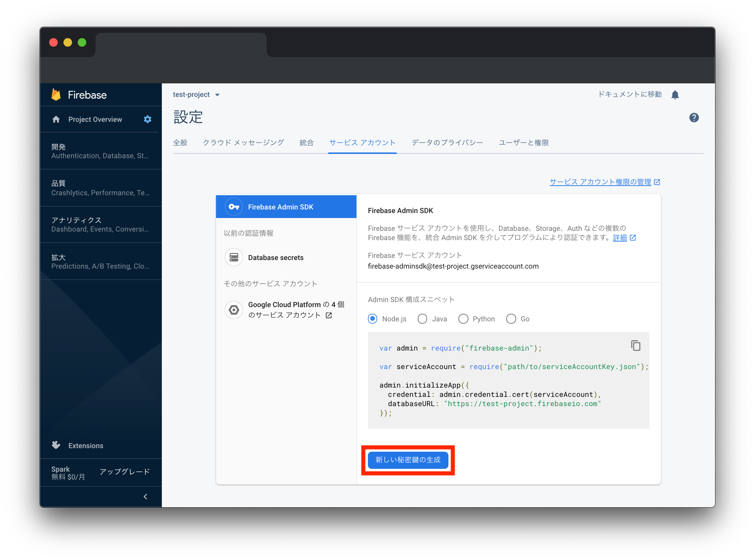755x560 pixels.
Task: Switch to the クラウド メッセージング tab
Action: pos(243,142)
